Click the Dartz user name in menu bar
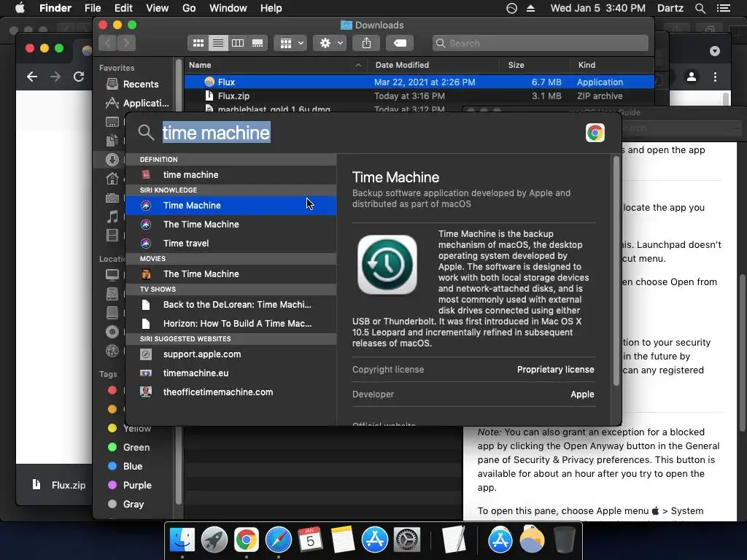 pyautogui.click(x=670, y=8)
